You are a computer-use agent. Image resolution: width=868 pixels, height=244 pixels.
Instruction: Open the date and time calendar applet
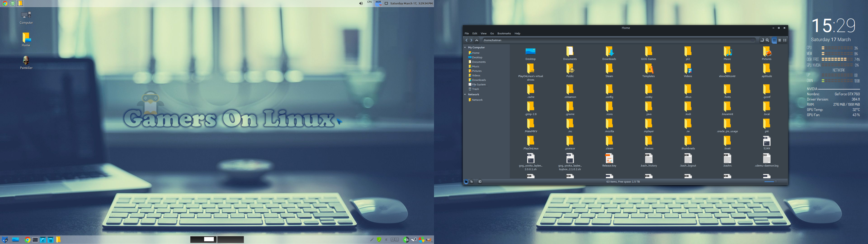tap(411, 3)
